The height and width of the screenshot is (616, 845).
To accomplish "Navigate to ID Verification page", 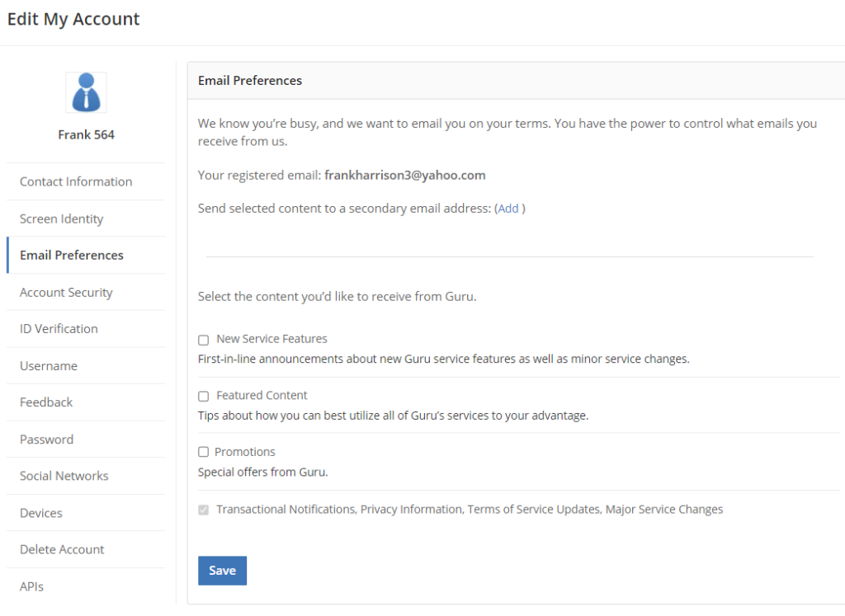I will click(x=59, y=329).
